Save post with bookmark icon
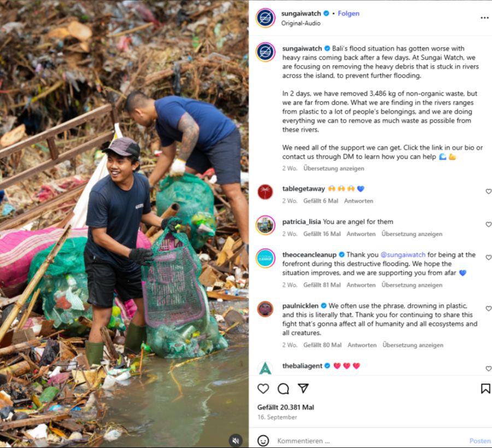This screenshot has height=448, width=492. 485,388
